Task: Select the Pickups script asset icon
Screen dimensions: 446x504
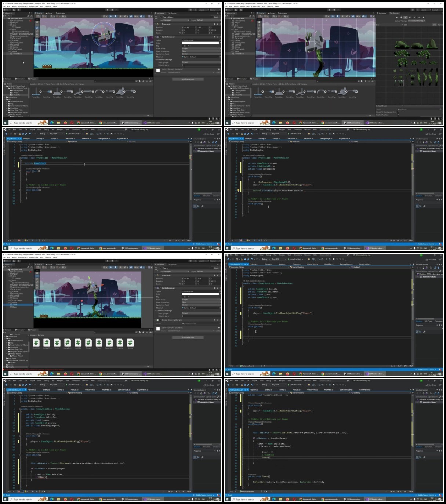Action: point(88,343)
